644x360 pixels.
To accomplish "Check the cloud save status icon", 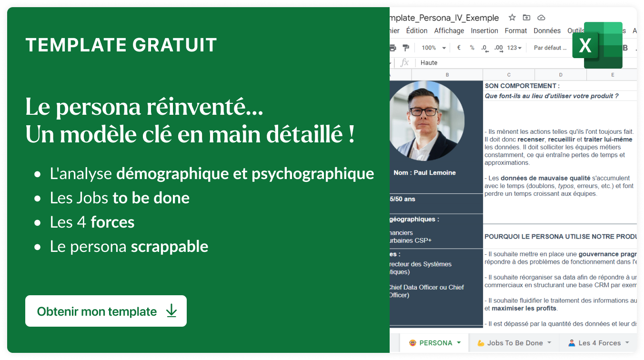I will pos(541,18).
